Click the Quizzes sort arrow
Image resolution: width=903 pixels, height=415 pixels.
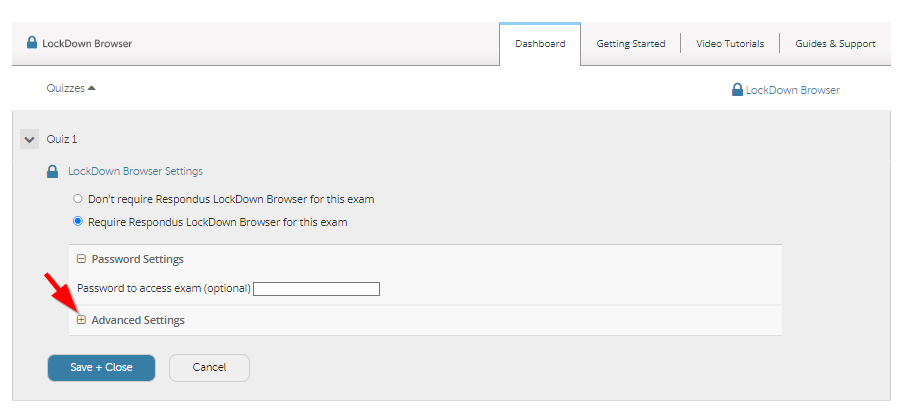click(92, 88)
